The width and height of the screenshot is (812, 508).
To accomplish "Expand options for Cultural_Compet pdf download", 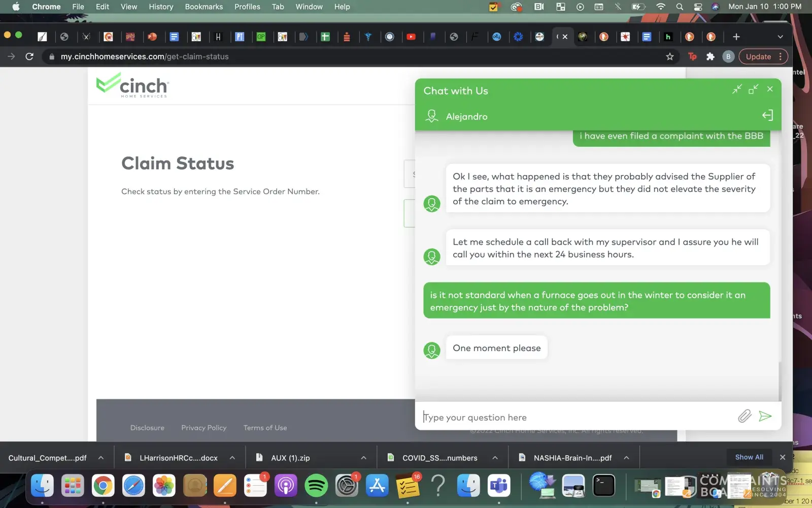I will 101,458.
